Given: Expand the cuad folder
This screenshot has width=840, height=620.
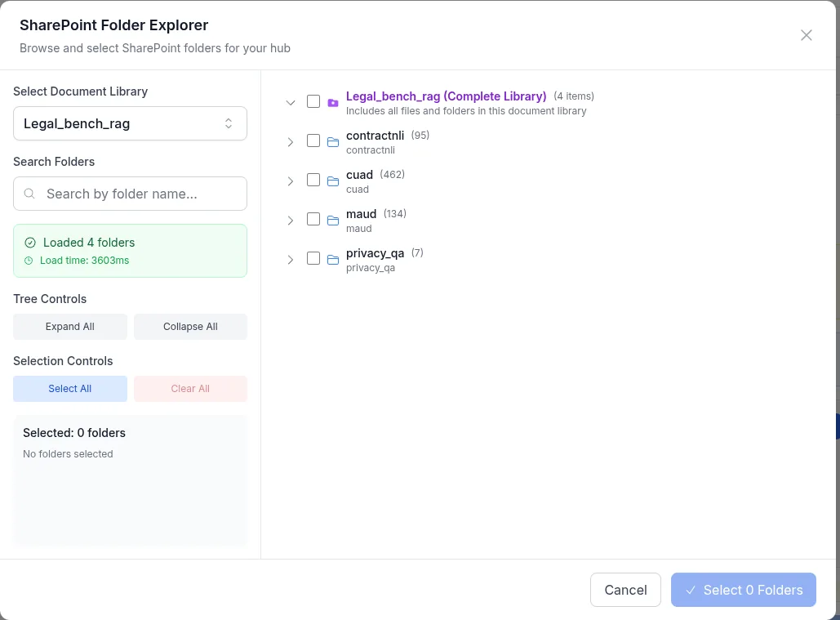Looking at the screenshot, I should [291, 181].
